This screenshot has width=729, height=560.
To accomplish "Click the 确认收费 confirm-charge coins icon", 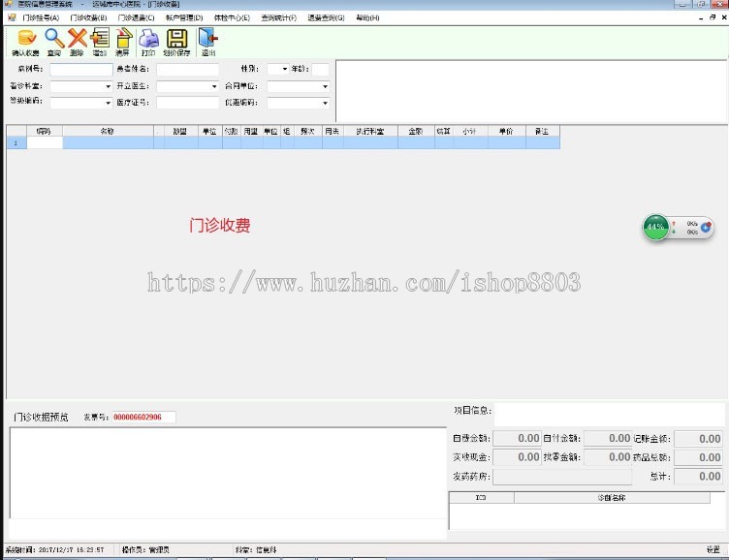I will pyautogui.click(x=26, y=38).
